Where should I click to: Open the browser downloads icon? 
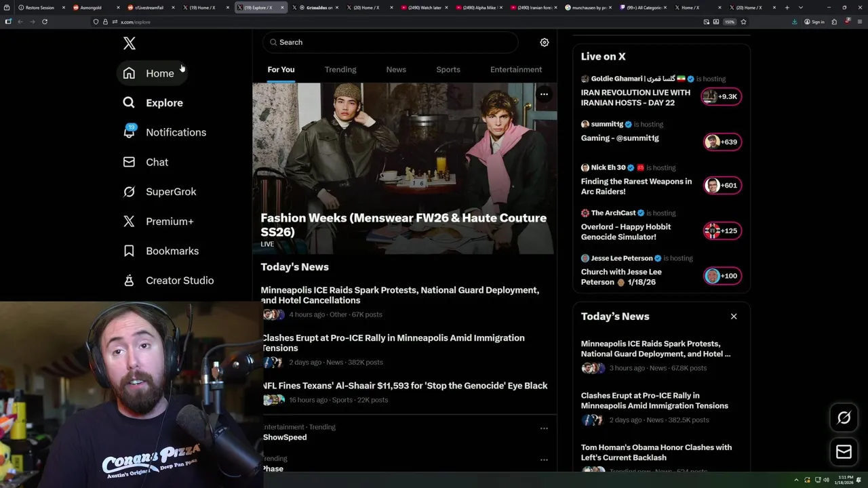794,22
